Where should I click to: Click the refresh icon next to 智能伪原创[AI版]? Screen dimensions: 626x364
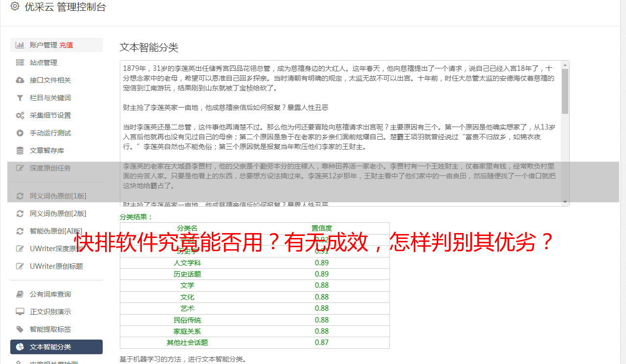tap(20, 231)
